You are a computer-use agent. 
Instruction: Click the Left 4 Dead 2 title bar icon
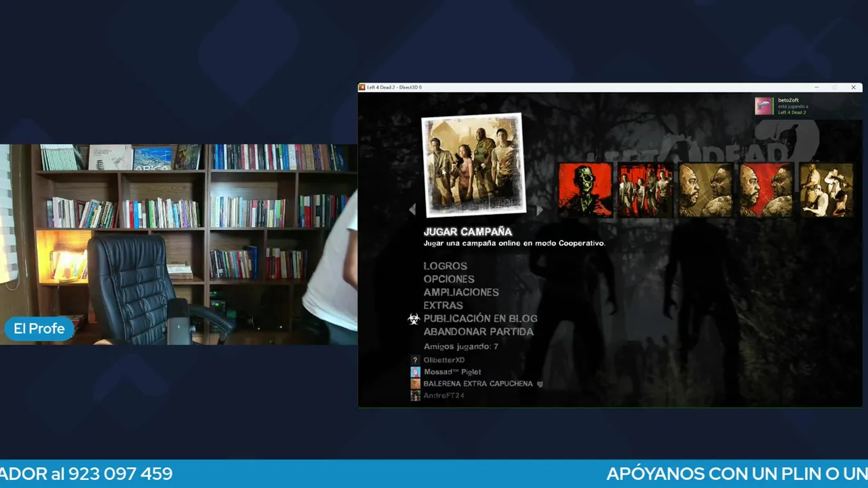click(x=362, y=87)
